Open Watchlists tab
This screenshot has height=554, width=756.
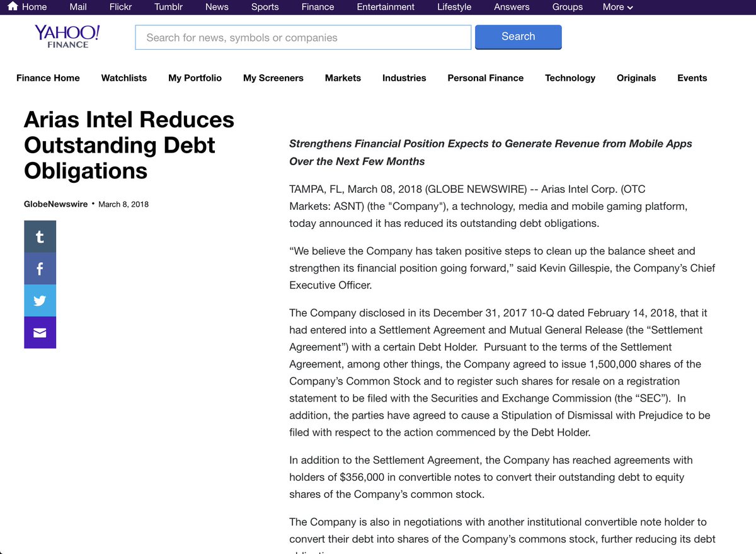click(x=124, y=78)
